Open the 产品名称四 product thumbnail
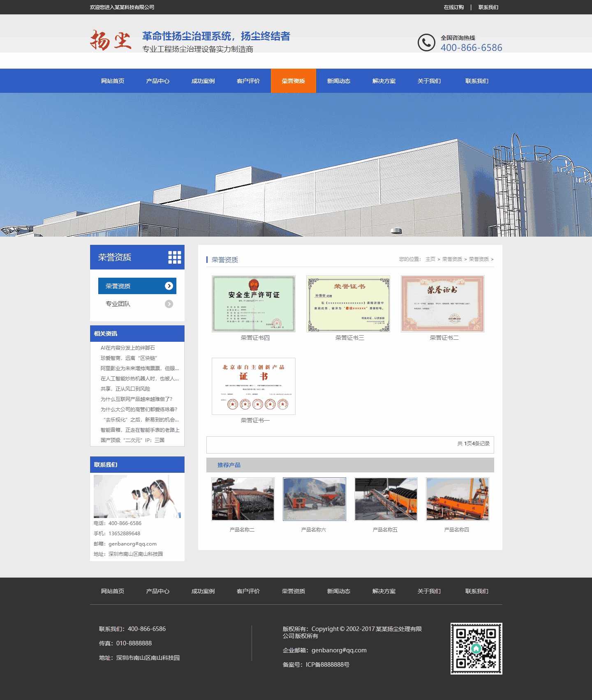Image resolution: width=592 pixels, height=700 pixels. [458, 499]
